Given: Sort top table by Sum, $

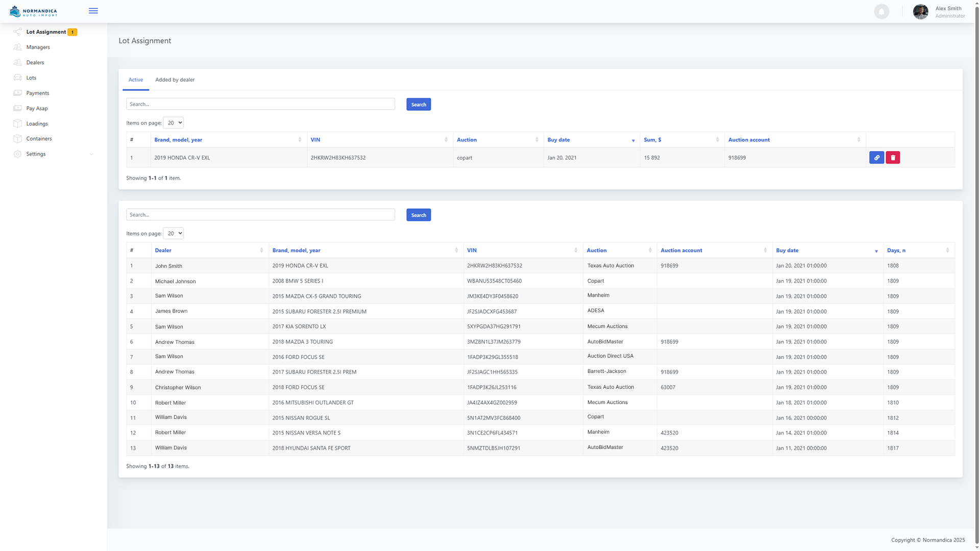Looking at the screenshot, I should (x=652, y=140).
